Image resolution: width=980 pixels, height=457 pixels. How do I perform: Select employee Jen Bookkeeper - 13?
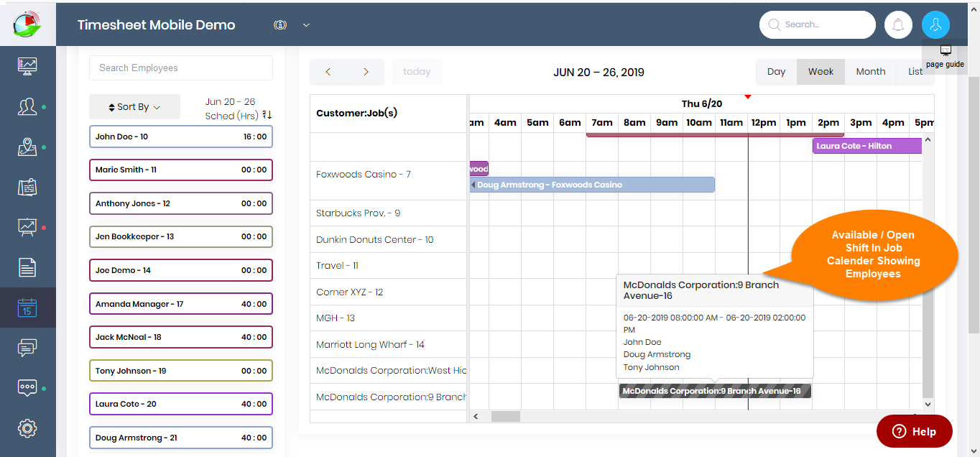point(181,237)
